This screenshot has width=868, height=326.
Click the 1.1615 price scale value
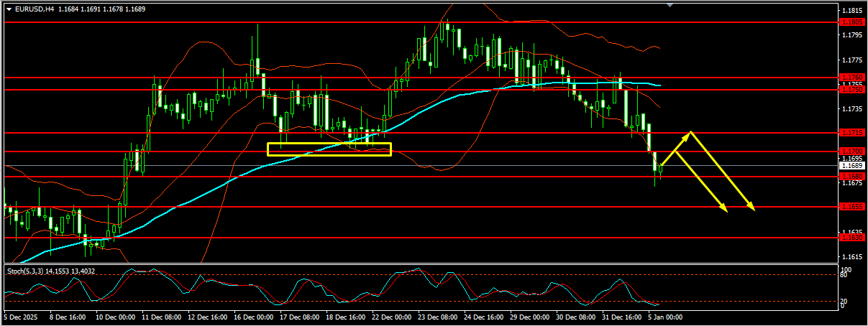[x=851, y=257]
